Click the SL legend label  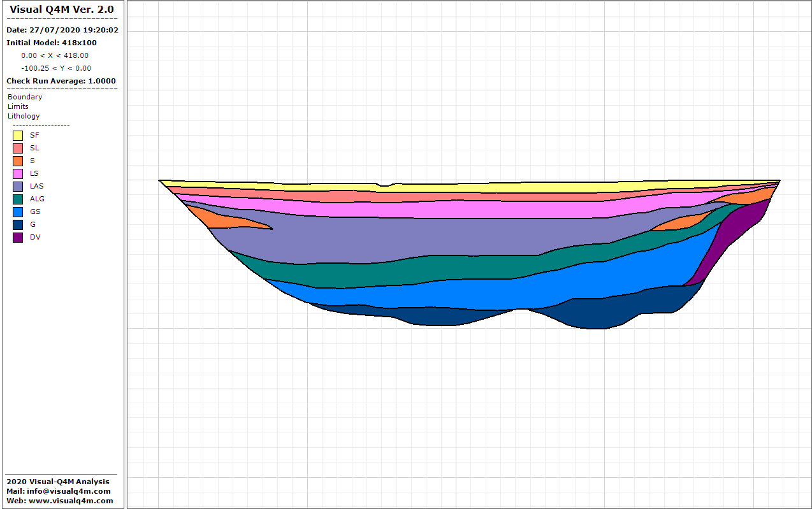(x=34, y=148)
